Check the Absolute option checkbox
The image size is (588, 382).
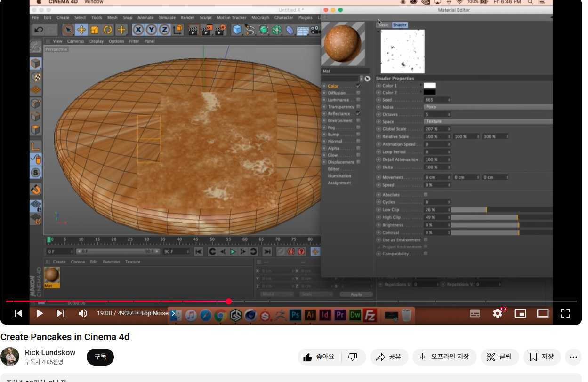point(426,194)
